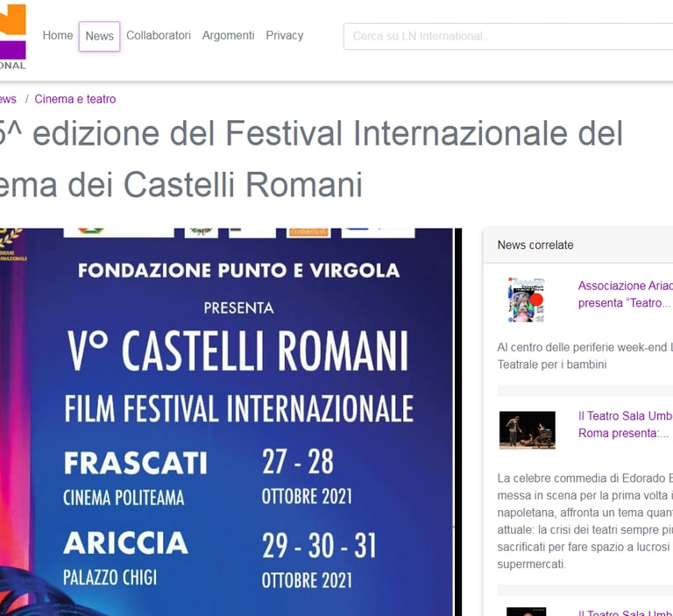Open the last related news thumbnail at bottom
This screenshot has height=616, width=673.
526,612
